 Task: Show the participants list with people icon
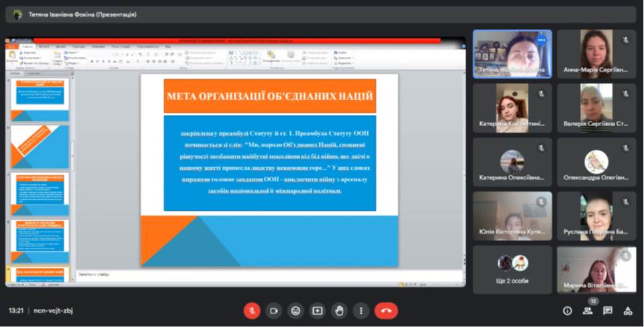tap(588, 311)
